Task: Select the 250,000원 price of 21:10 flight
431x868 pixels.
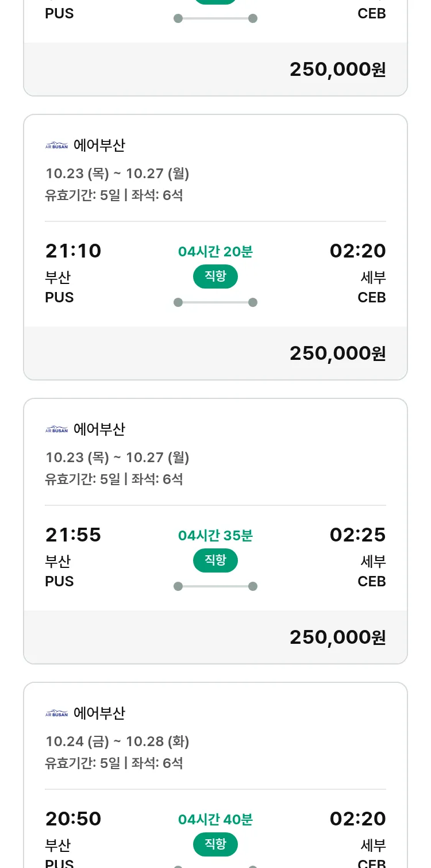Action: point(337,353)
